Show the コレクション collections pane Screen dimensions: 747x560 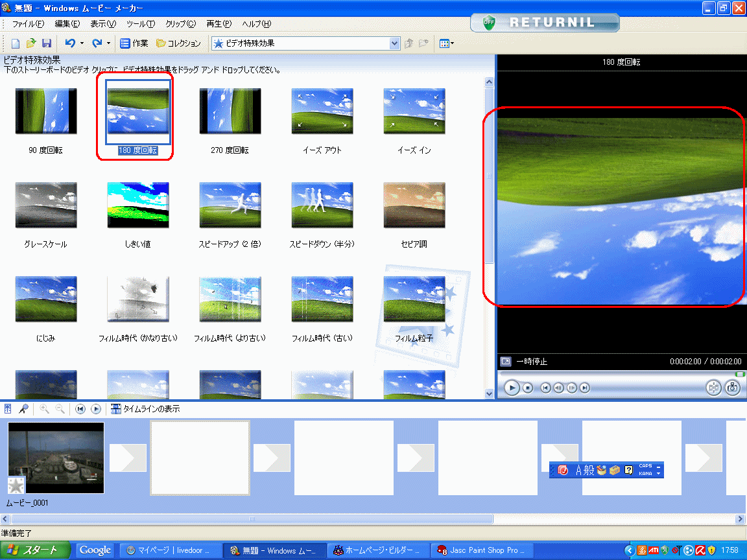click(x=179, y=43)
